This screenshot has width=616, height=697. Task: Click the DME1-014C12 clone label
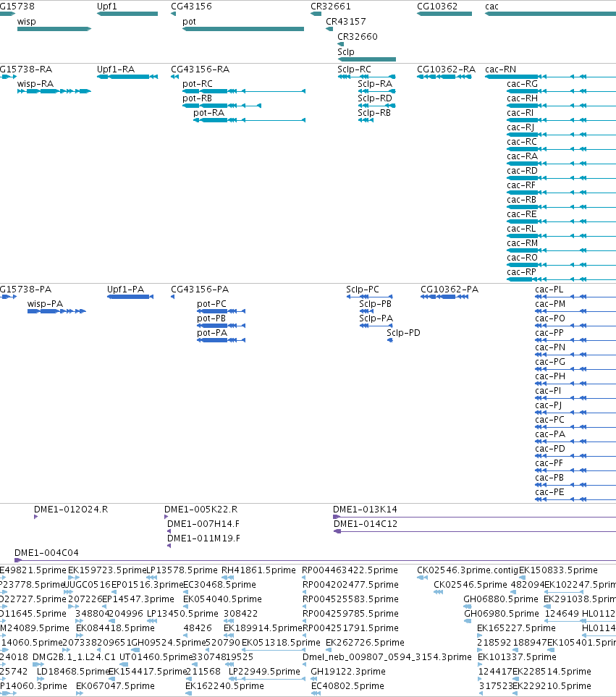click(x=366, y=523)
